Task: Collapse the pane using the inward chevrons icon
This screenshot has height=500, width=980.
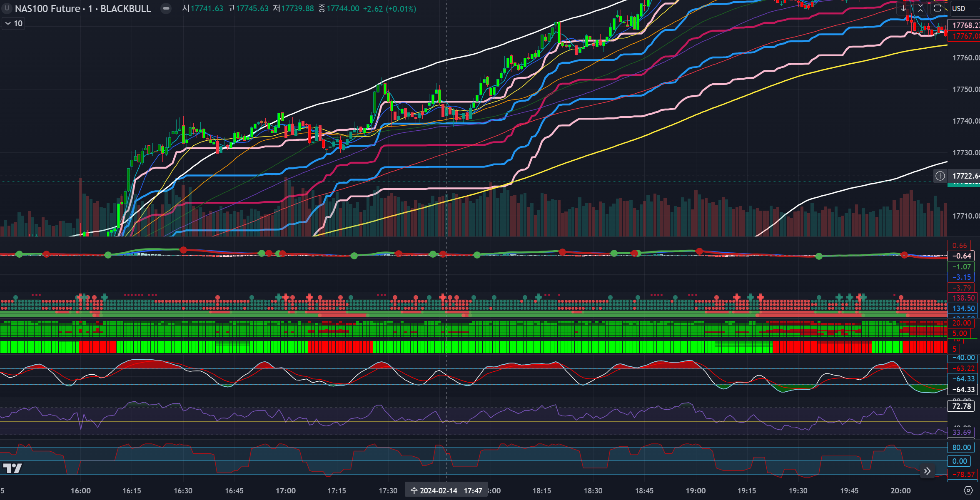Action: (x=920, y=8)
